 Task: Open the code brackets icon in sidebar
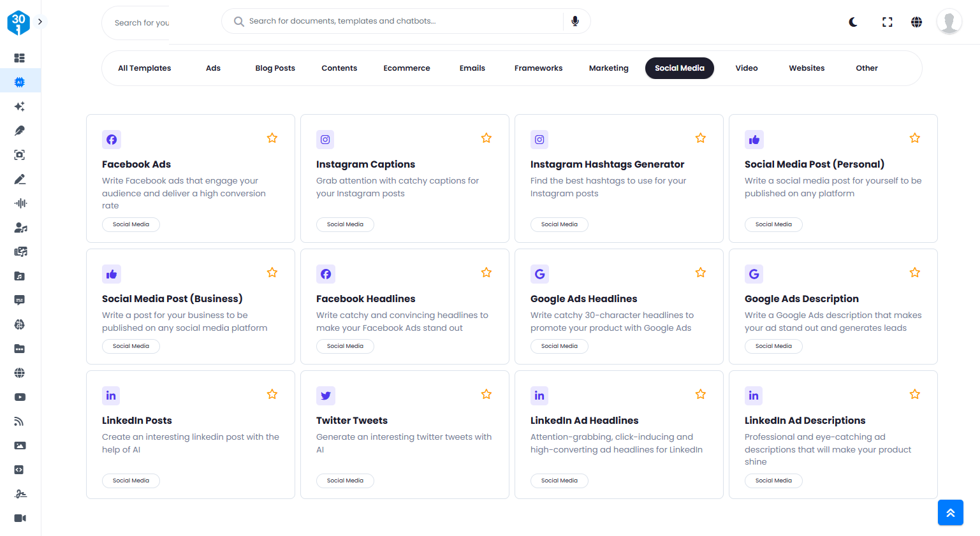pyautogui.click(x=20, y=470)
